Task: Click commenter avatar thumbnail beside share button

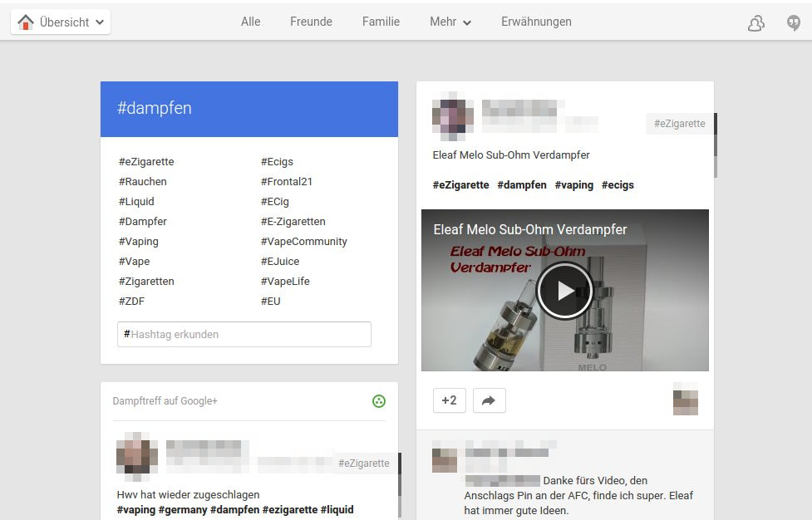Action: coord(685,399)
